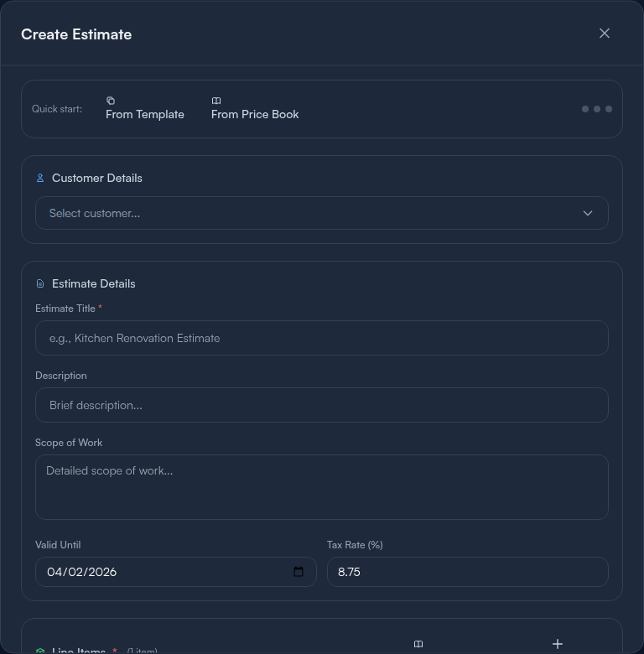Start estimate From Price Book
Viewport: 644px width, 654px height.
(x=255, y=114)
